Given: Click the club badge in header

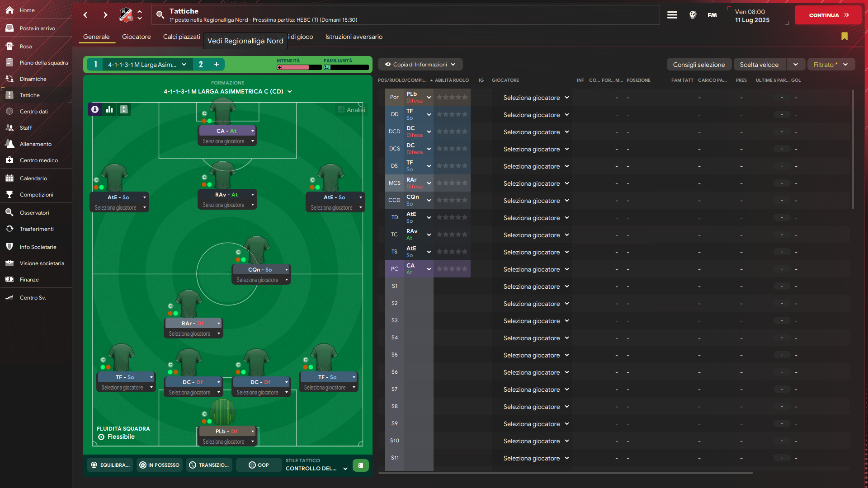Looking at the screenshot, I should click(x=126, y=15).
